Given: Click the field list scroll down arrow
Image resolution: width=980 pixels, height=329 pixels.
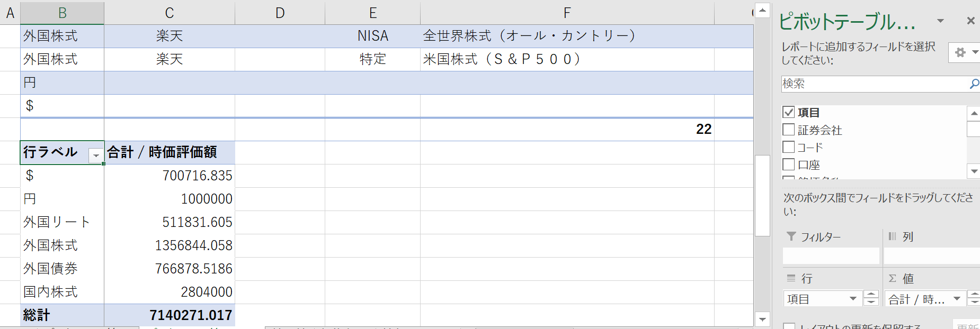Looking at the screenshot, I should click(974, 171).
